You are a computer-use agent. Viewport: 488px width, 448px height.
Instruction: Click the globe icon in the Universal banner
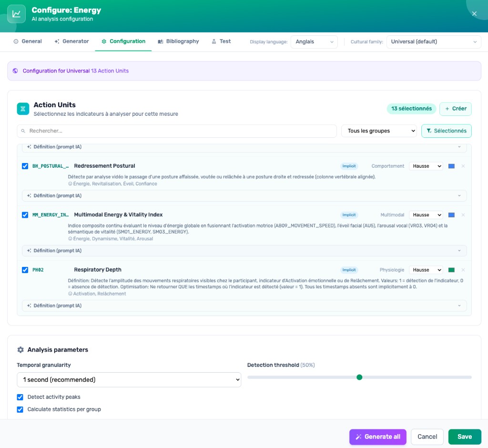pyautogui.click(x=15, y=71)
